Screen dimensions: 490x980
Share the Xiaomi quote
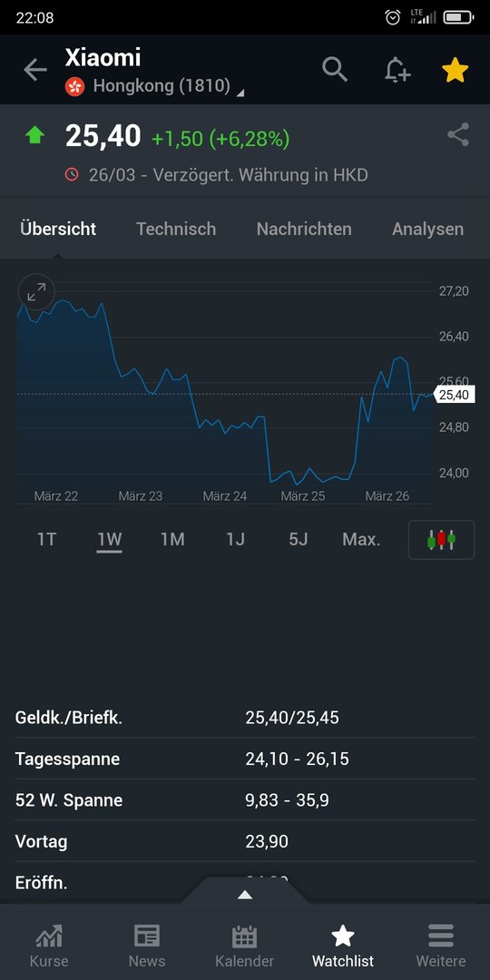point(458,135)
